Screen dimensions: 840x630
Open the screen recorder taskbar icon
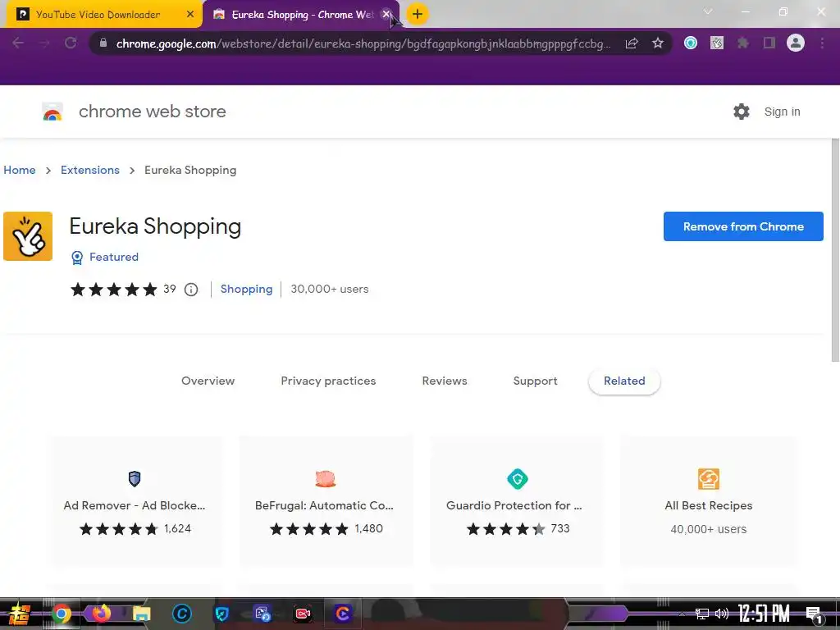[x=303, y=614]
